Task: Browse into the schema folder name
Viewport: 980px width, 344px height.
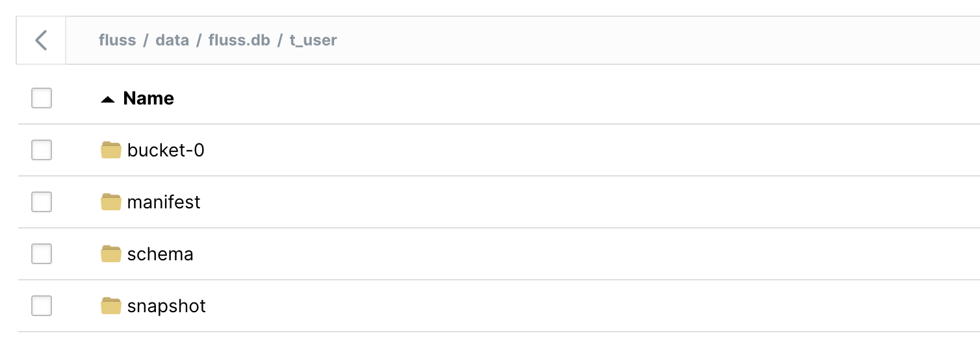Action: (160, 254)
